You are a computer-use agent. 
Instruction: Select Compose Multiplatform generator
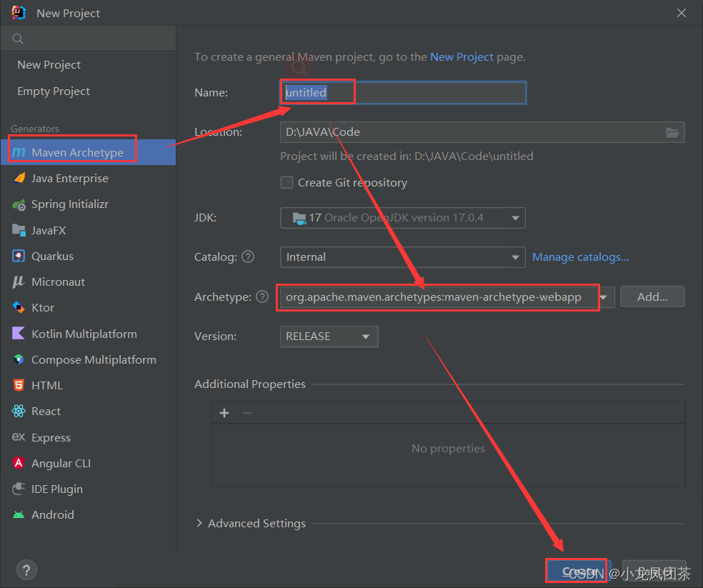(89, 359)
